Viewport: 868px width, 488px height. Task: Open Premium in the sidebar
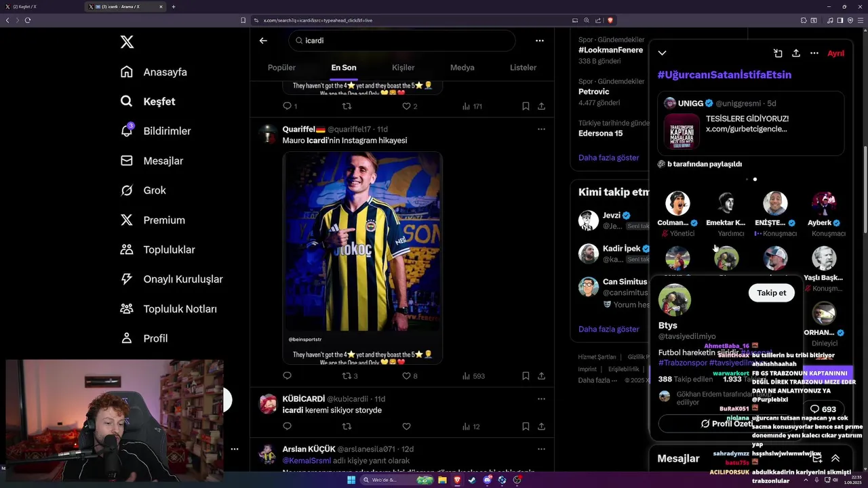pos(153,220)
